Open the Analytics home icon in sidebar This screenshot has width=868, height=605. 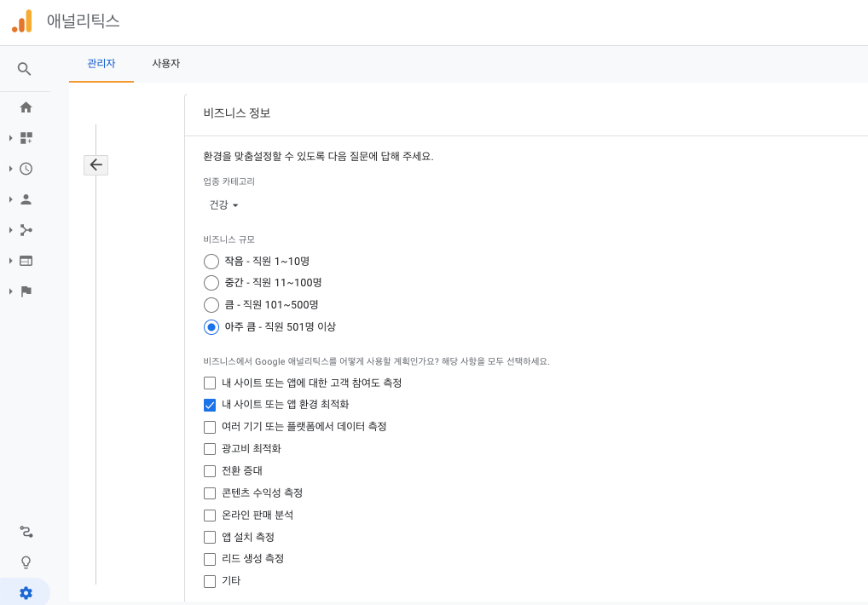point(26,107)
